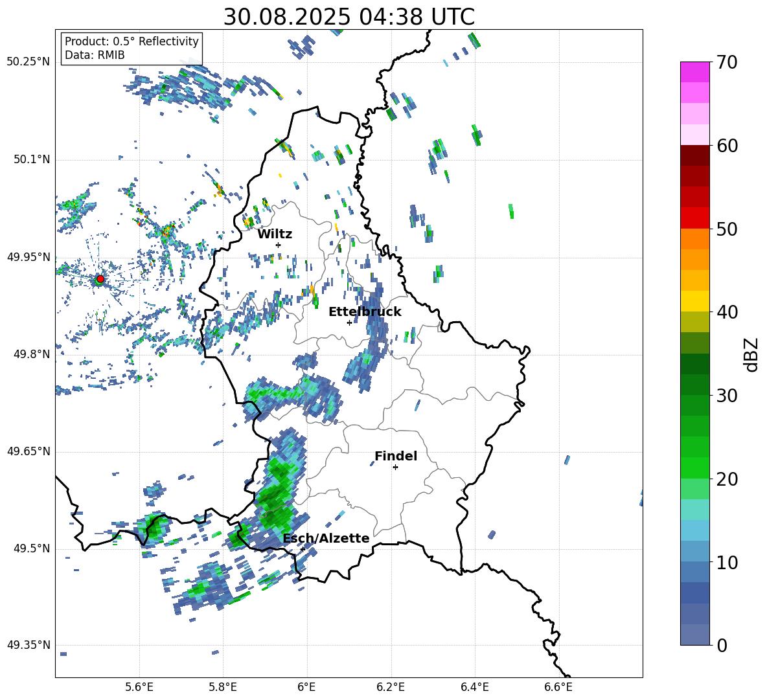The width and height of the screenshot is (767, 700).
Task: Click the bright red colorbar segment at 50 dBZ
Action: click(x=695, y=218)
